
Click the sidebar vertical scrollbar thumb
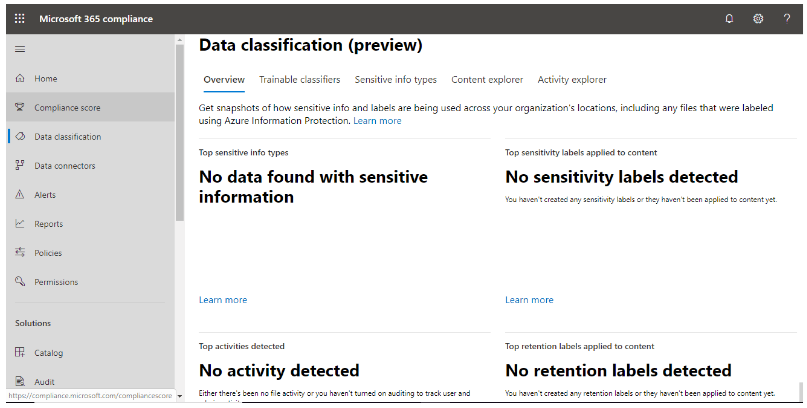180,133
